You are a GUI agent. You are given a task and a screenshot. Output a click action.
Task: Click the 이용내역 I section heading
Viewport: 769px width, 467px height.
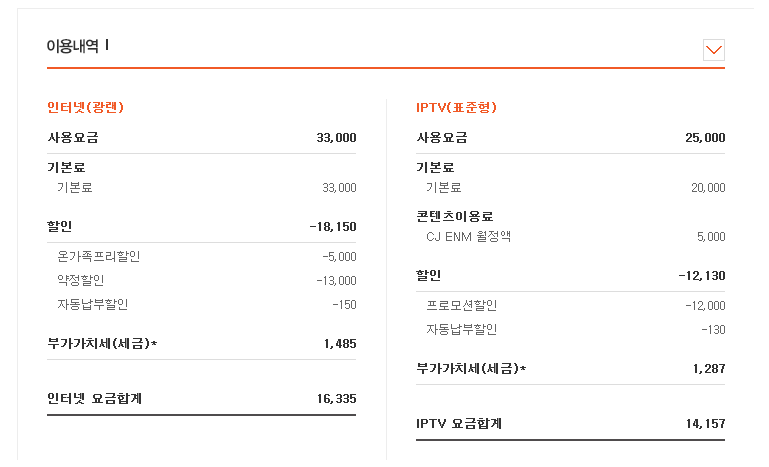78,46
